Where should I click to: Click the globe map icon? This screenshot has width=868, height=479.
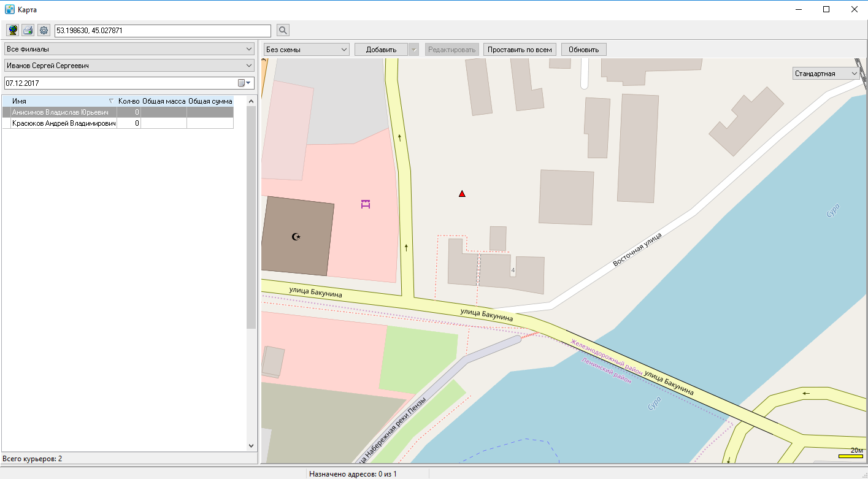tap(12, 30)
